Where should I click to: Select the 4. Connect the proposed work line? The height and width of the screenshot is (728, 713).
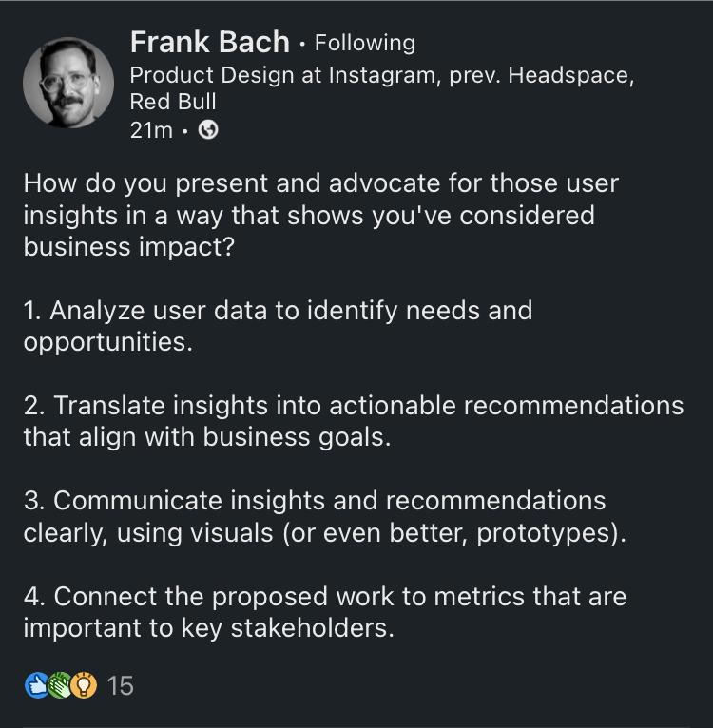(x=325, y=596)
